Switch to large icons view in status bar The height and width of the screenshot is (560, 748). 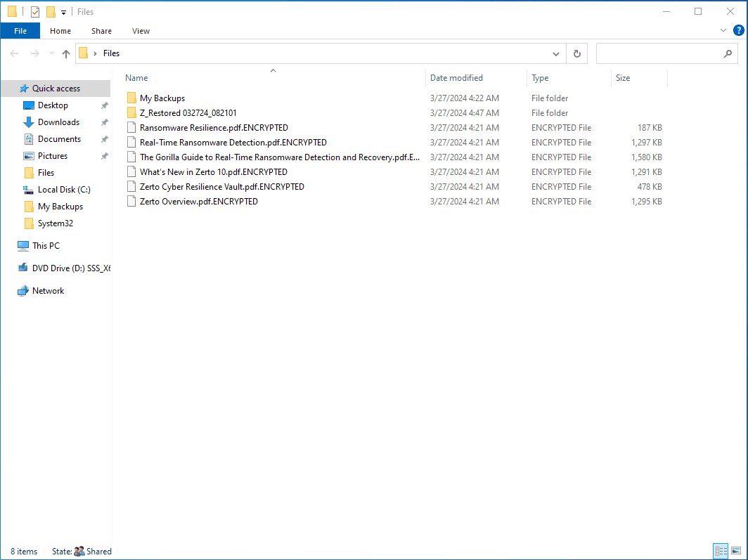pos(736,552)
